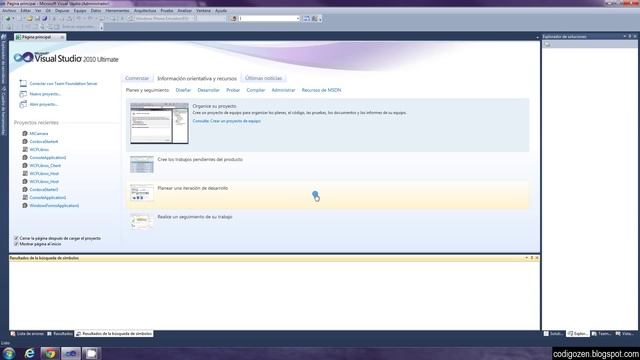Switch to the Team Explorer bottom tab
Viewport: 640px width, 360px height.
coord(601,334)
